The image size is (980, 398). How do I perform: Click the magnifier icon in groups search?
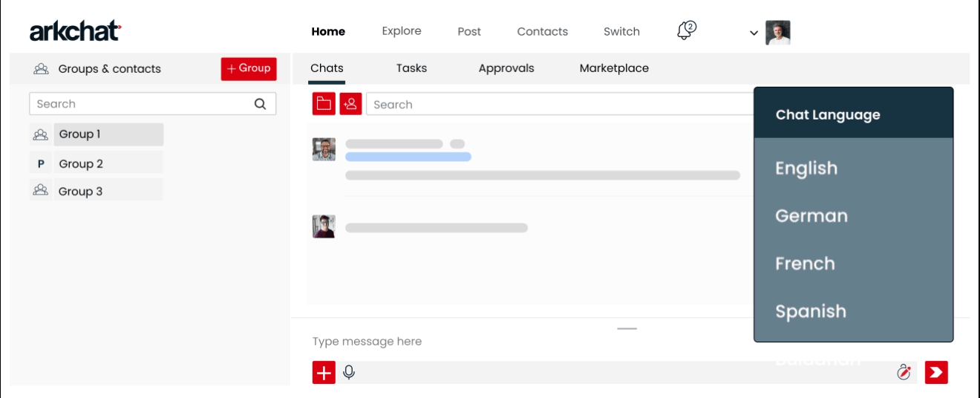tap(260, 104)
